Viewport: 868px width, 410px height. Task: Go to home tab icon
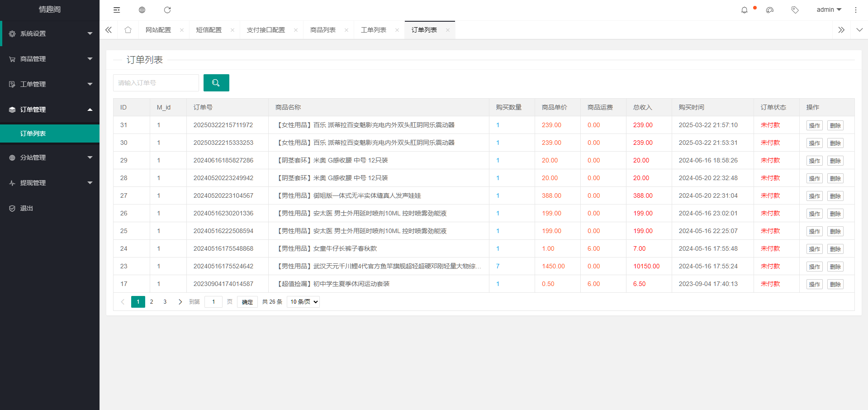coord(128,30)
